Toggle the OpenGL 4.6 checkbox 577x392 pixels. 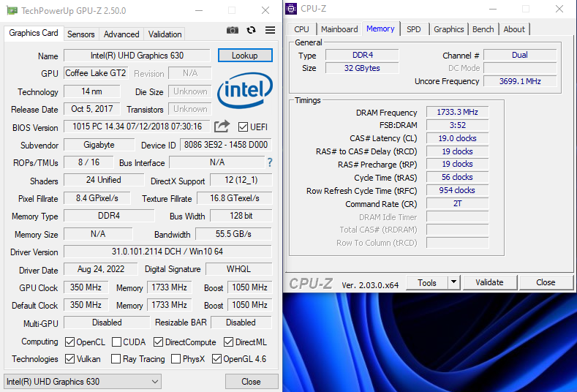[x=216, y=358]
